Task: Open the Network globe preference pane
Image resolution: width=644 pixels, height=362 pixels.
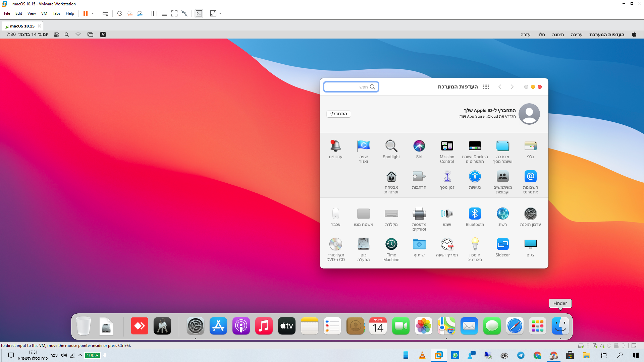Action: tap(502, 217)
